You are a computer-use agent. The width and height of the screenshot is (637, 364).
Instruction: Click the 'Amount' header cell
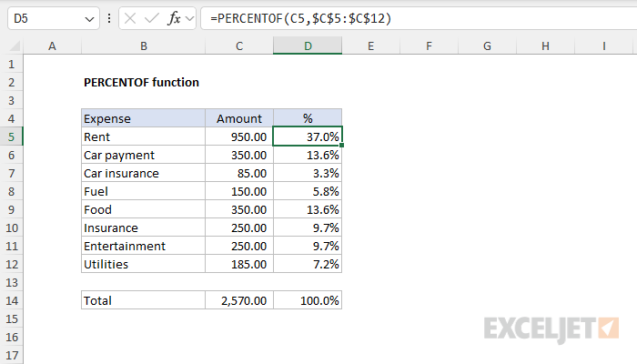239,118
